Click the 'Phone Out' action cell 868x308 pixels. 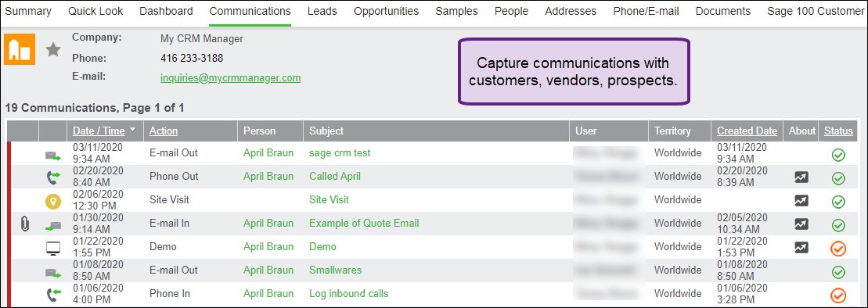point(174,177)
